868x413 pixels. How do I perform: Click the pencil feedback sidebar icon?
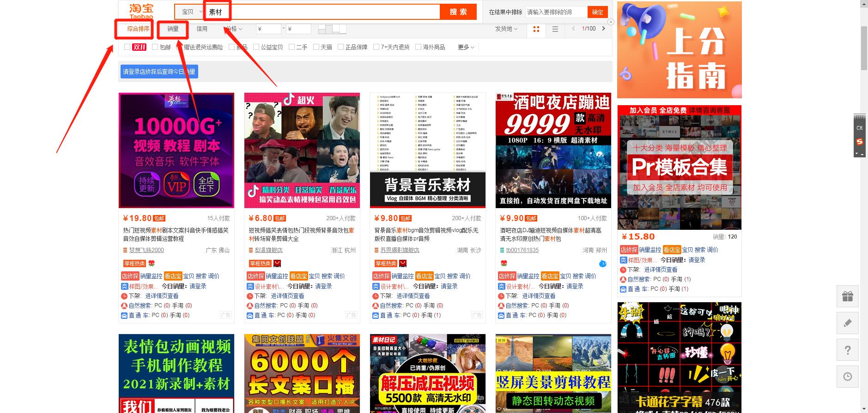848,323
